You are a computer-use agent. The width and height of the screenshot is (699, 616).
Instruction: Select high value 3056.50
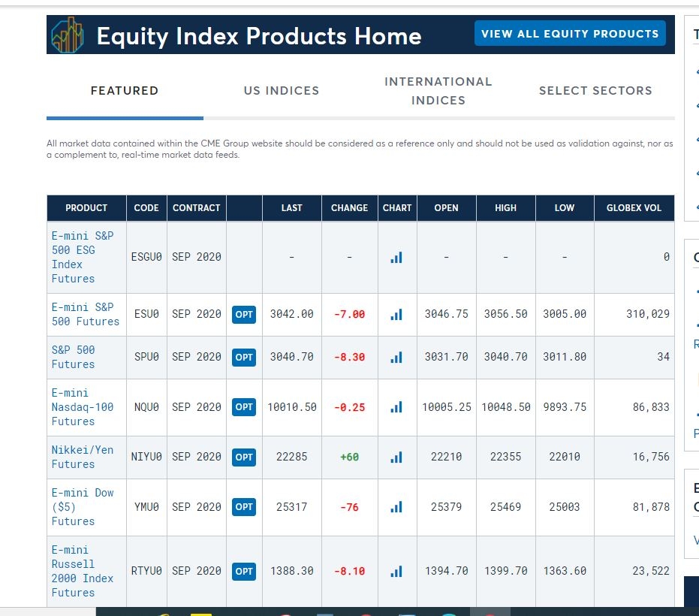click(505, 315)
